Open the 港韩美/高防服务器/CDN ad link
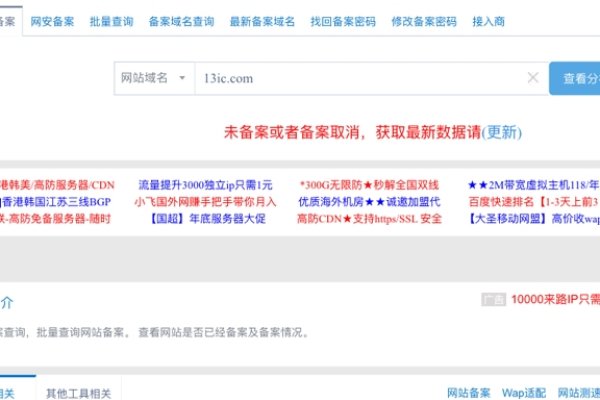Viewport: 600px width, 400px height. tap(57, 185)
